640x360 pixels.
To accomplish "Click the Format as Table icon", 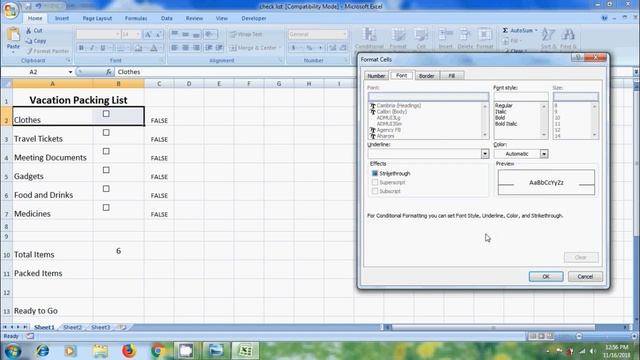I will point(398,35).
